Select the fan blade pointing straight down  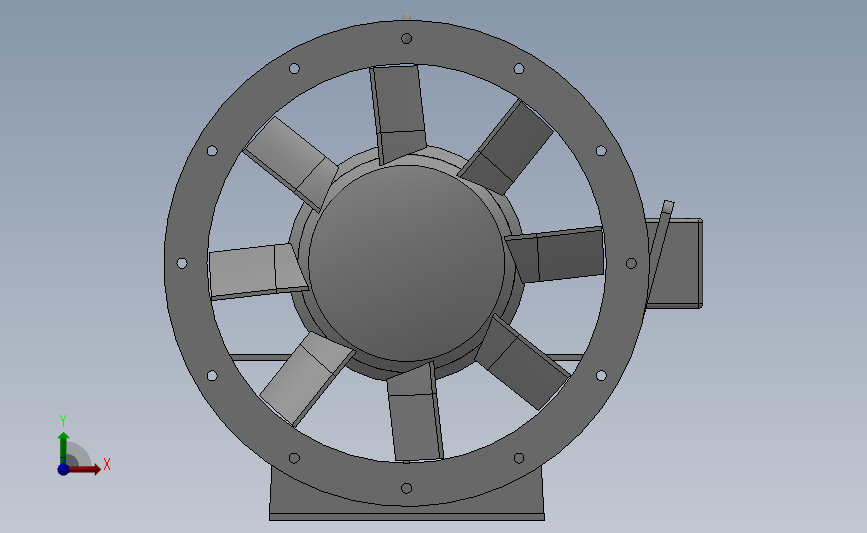pyautogui.click(x=415, y=412)
